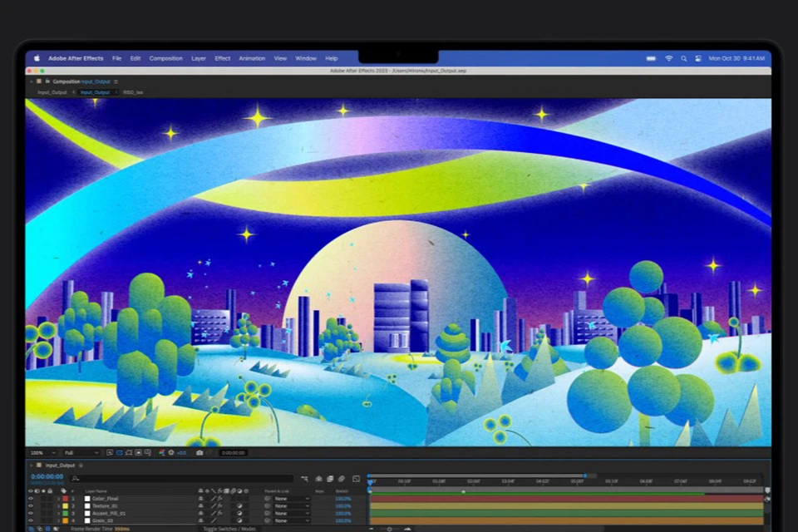Click the blue timeline timecode 0:00:00:00
The image size is (798, 532).
pyautogui.click(x=47, y=477)
